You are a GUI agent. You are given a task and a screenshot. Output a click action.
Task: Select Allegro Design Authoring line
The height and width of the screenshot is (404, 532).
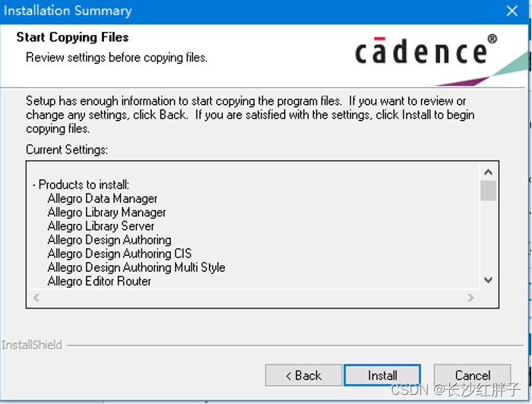point(109,240)
